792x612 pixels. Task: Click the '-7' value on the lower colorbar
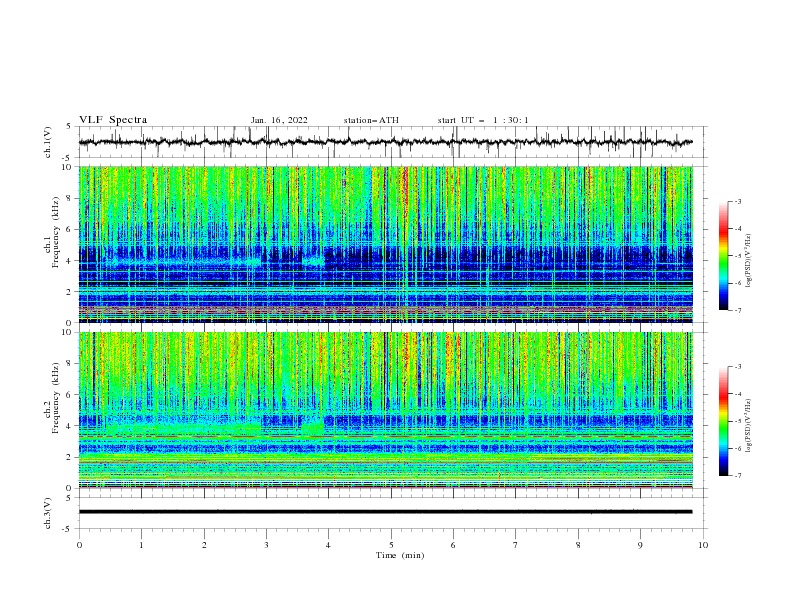point(738,475)
